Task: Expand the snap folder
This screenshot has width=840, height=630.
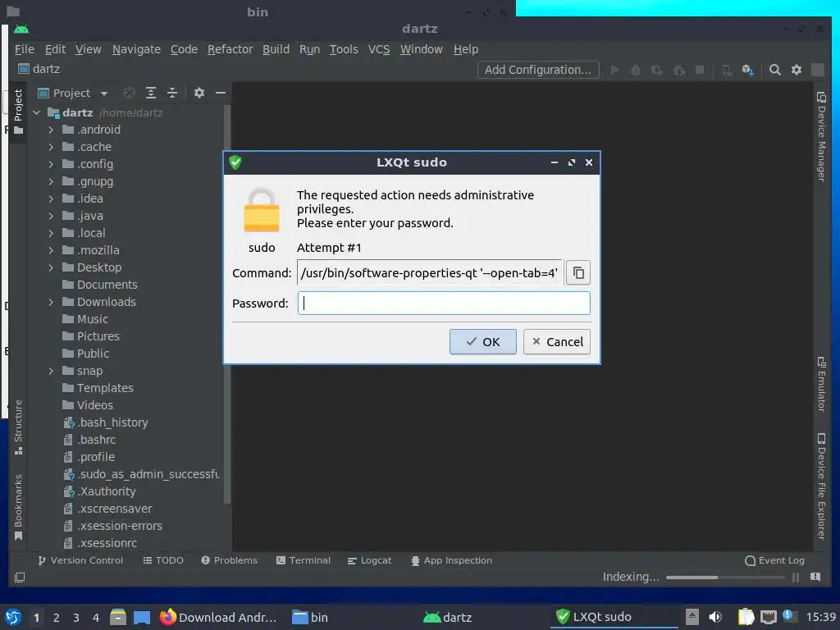Action: pyautogui.click(x=51, y=371)
